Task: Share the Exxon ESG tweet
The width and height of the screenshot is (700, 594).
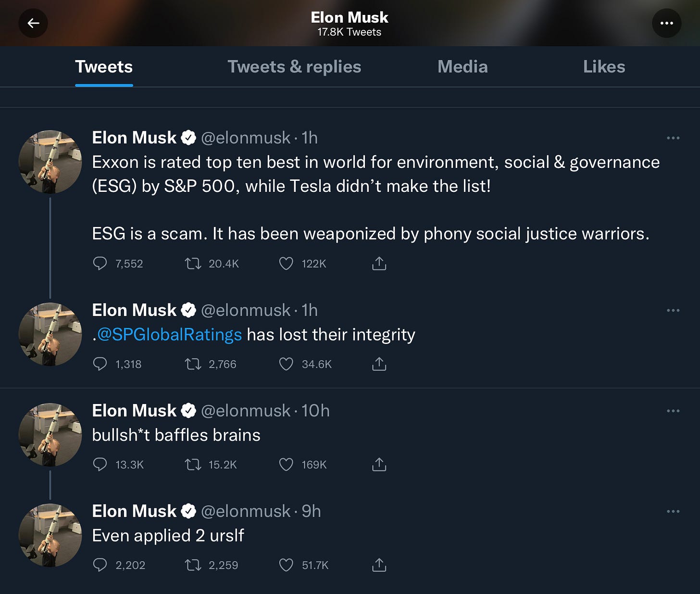Action: point(379,264)
